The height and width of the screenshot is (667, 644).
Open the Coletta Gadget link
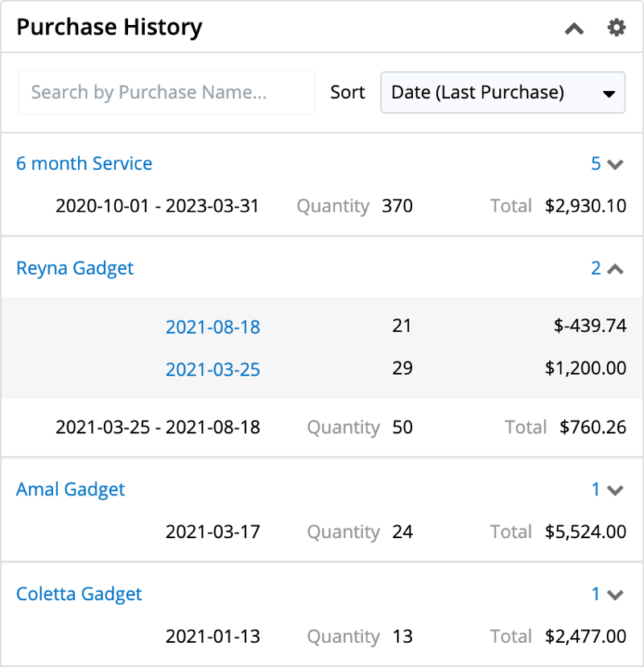(79, 594)
